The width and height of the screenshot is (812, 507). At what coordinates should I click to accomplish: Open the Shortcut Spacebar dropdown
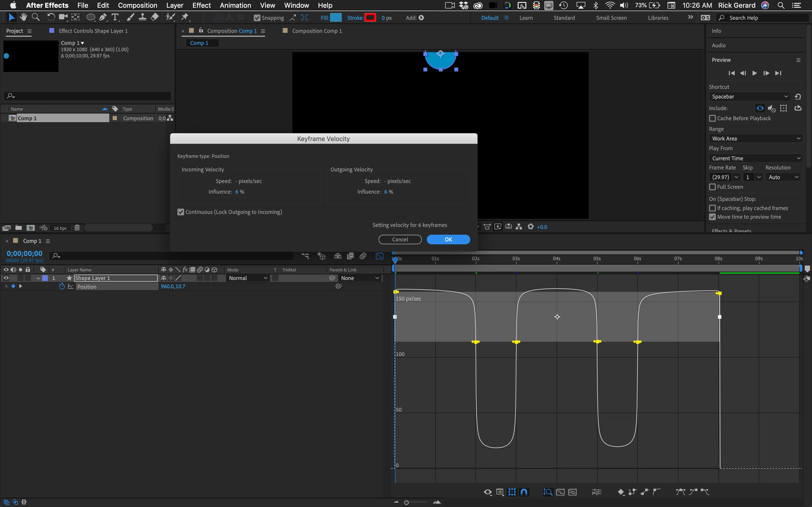point(749,97)
